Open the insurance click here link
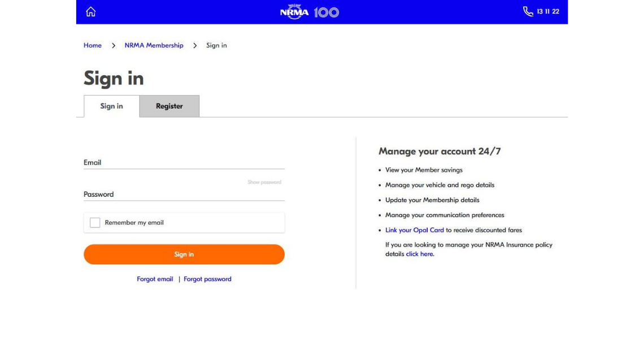The width and height of the screenshot is (644, 362). 420,253
